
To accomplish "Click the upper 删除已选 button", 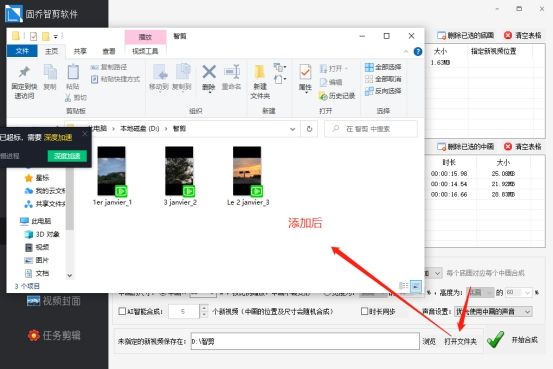I will (465, 35).
